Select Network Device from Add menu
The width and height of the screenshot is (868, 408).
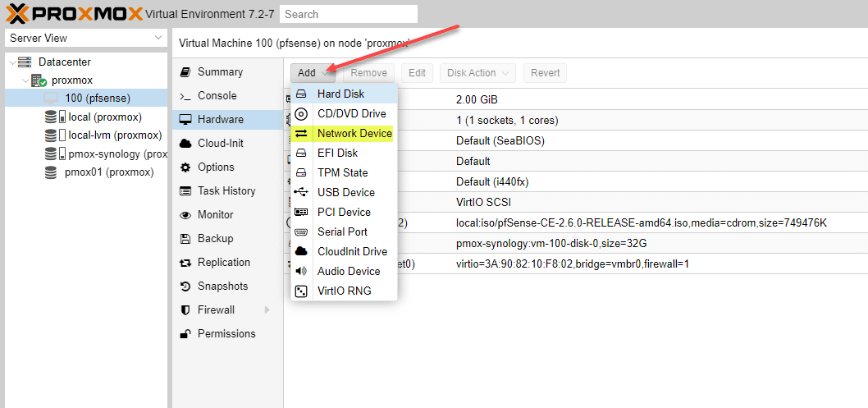[x=354, y=133]
